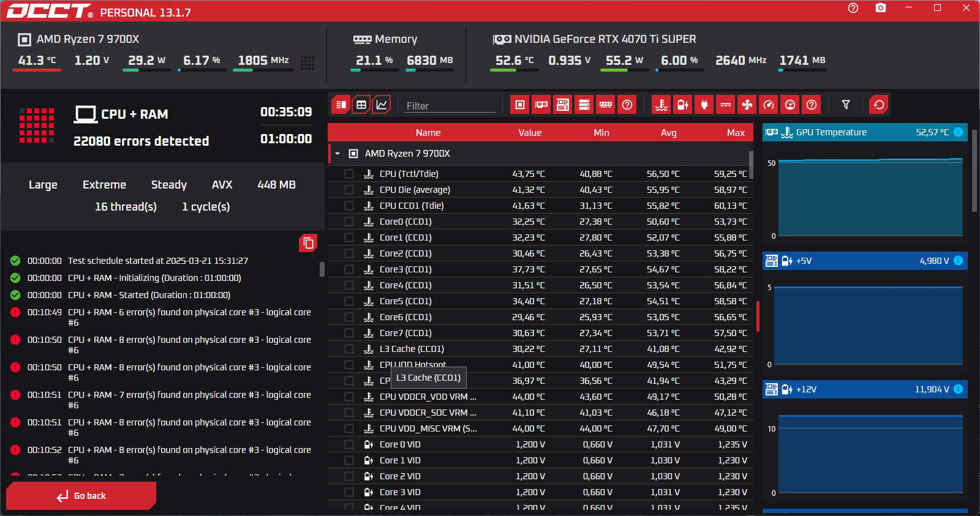Check the CPU CCD1 (Tdie) row checkbox

pyautogui.click(x=349, y=206)
